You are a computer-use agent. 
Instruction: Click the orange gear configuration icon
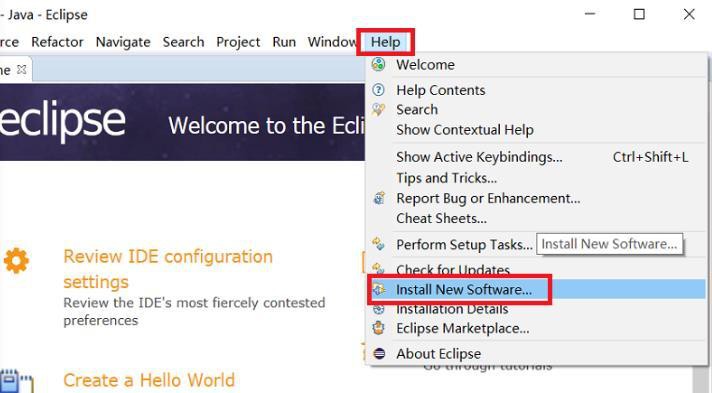pyautogui.click(x=16, y=260)
